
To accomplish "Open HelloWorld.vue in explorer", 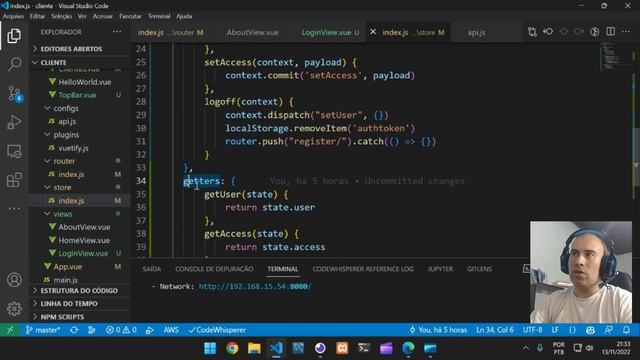I will click(x=84, y=82).
